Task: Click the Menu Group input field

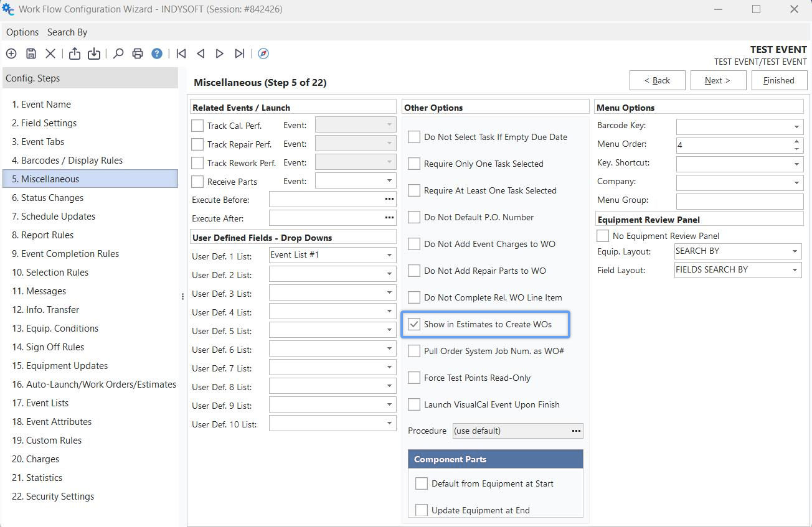Action: tap(740, 201)
